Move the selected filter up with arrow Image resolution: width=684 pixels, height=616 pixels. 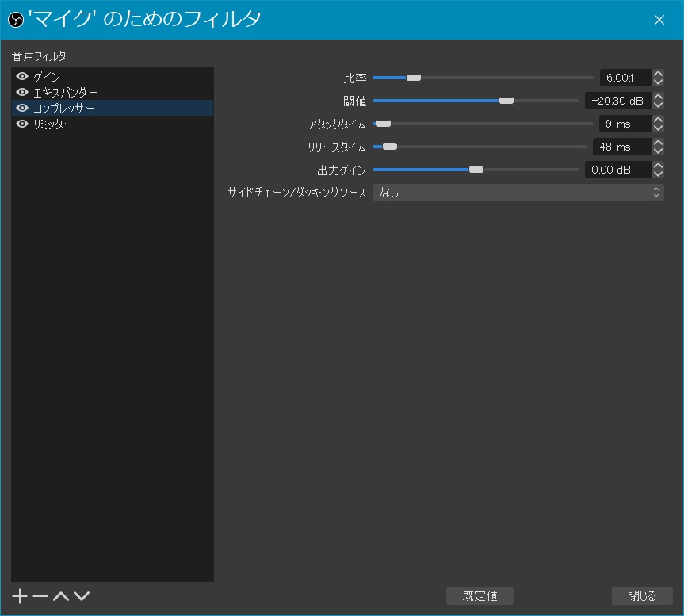61,596
